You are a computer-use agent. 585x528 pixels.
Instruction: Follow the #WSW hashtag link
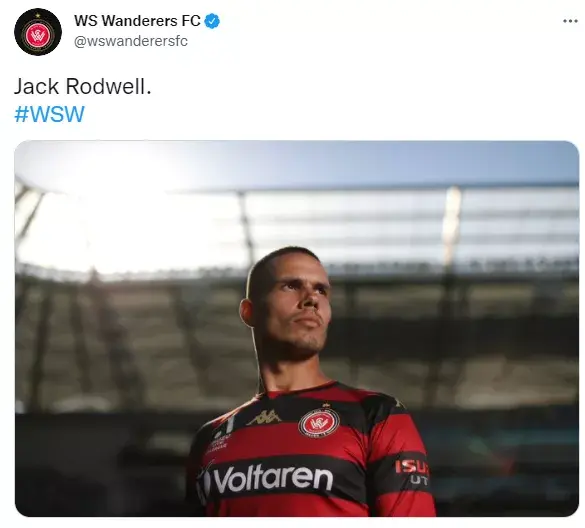pos(49,114)
